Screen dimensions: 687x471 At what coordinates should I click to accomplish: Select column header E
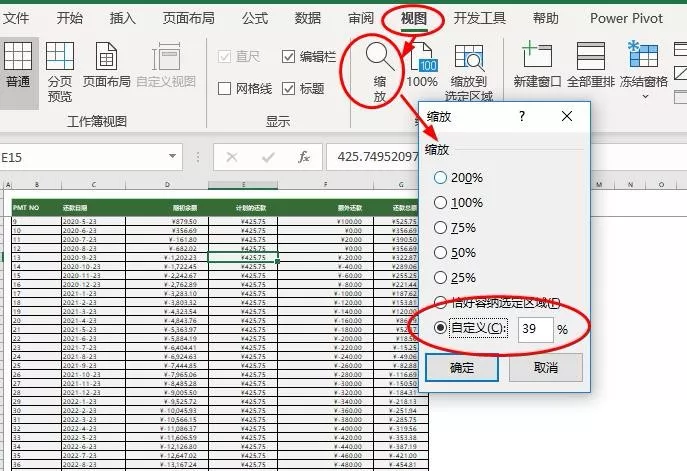click(243, 185)
